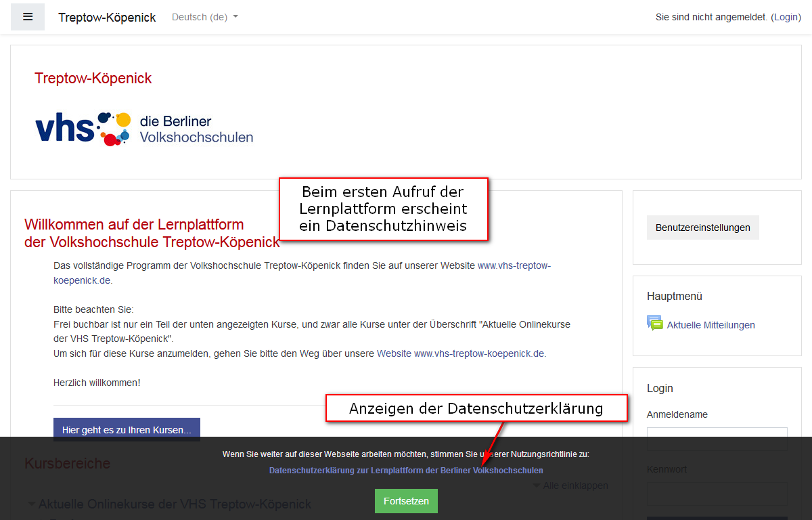
Task: Click the Hauptmenü block heading
Action: 675,296
